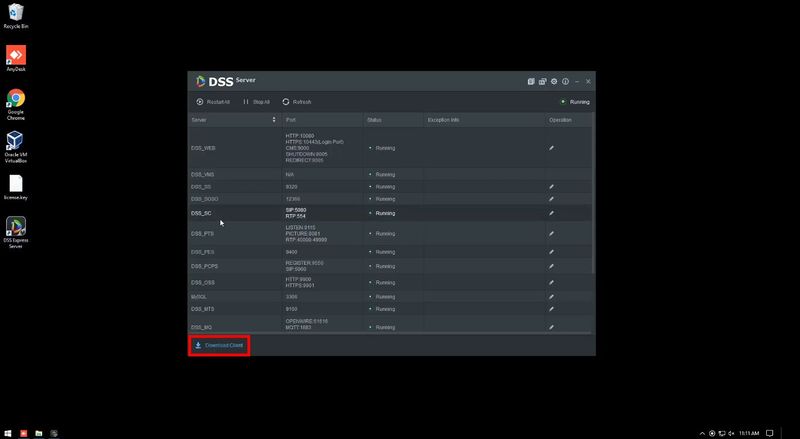Open the Google Chrome desktop shortcut
Image resolution: width=800 pixels, height=439 pixels.
pyautogui.click(x=16, y=105)
